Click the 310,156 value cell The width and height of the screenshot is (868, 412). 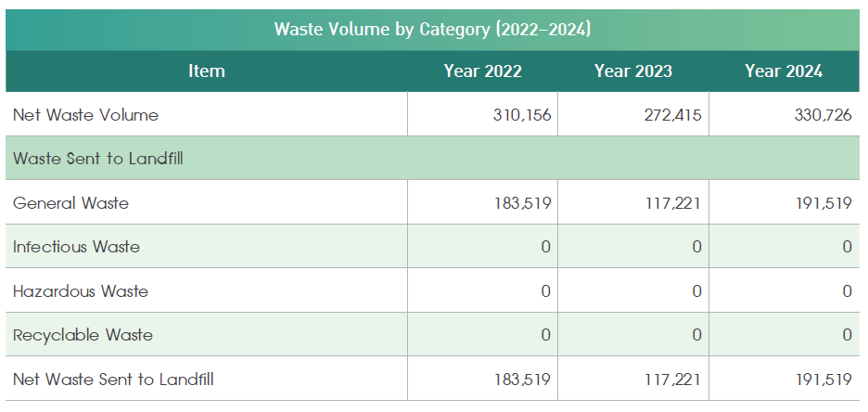click(522, 115)
